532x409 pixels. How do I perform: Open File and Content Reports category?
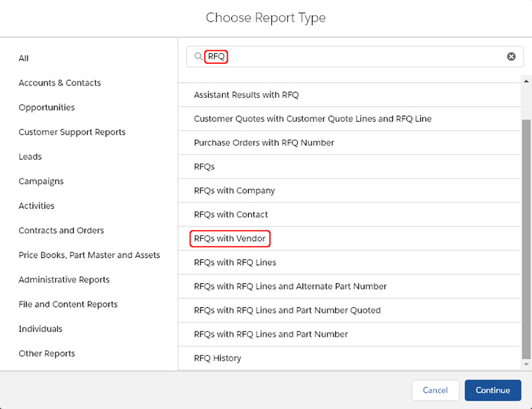click(68, 304)
